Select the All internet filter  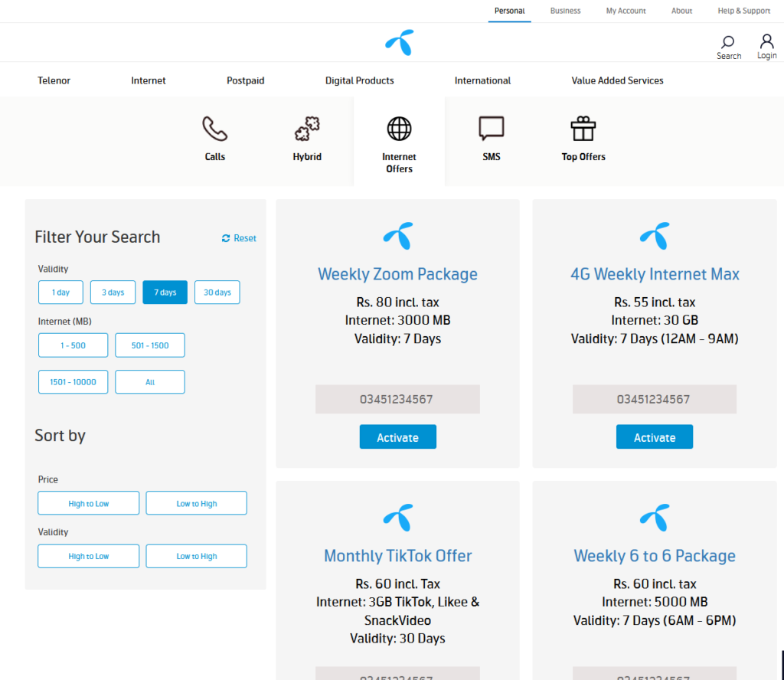point(150,382)
